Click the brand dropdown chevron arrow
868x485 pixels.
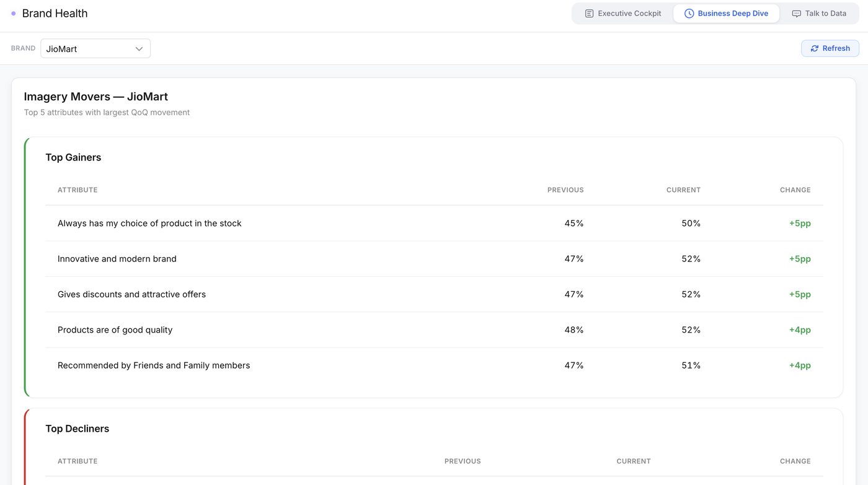pyautogui.click(x=139, y=49)
